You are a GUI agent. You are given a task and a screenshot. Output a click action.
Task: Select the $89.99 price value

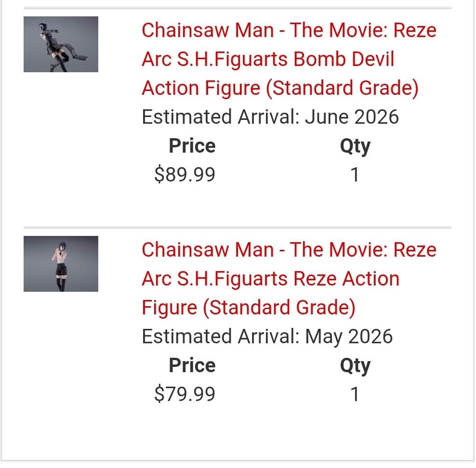[x=185, y=174]
